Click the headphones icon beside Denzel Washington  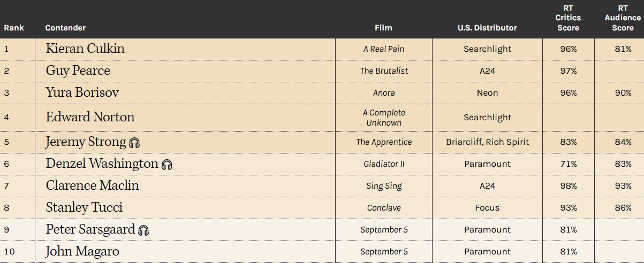167,165
